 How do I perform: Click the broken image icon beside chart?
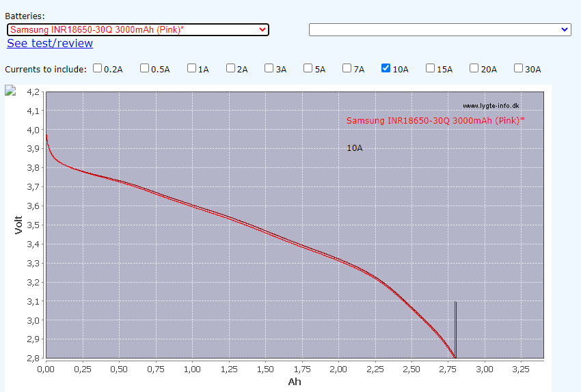point(10,91)
